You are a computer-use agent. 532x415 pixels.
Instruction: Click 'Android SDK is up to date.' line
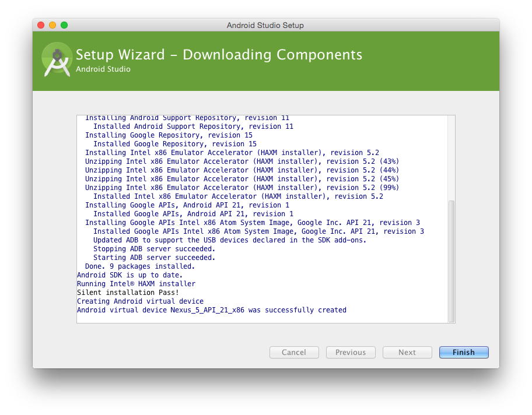[x=129, y=275]
